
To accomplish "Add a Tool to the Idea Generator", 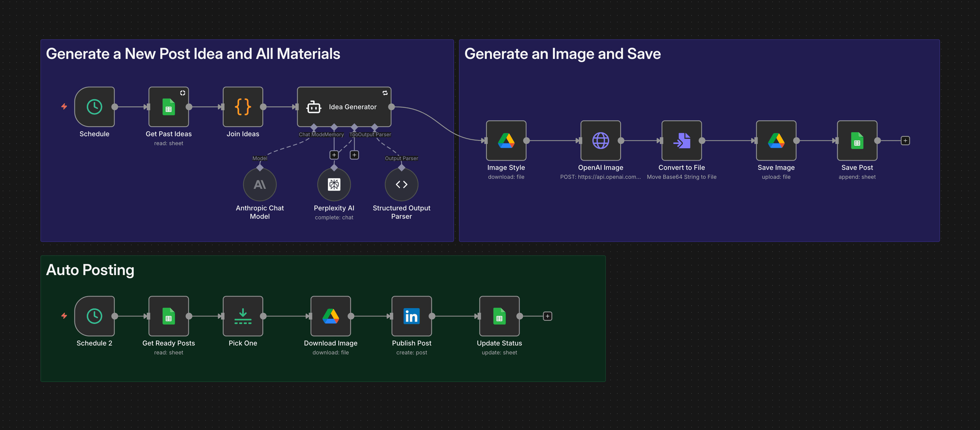I will coord(354,155).
